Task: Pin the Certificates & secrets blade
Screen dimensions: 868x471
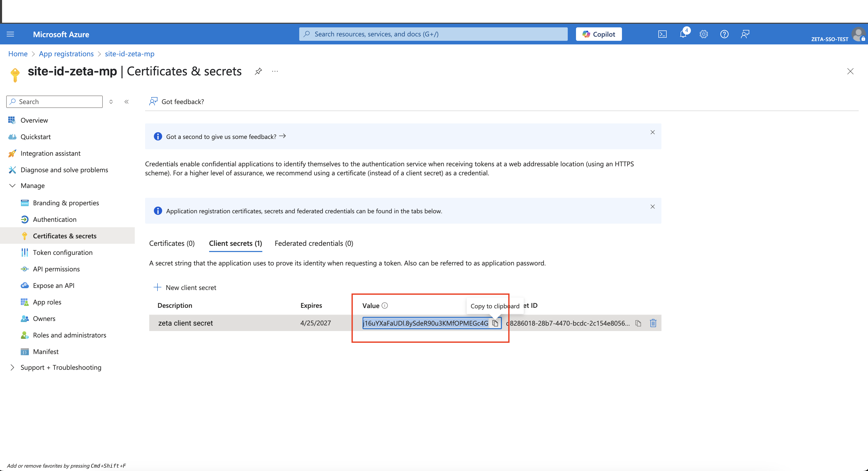Action: coord(258,71)
